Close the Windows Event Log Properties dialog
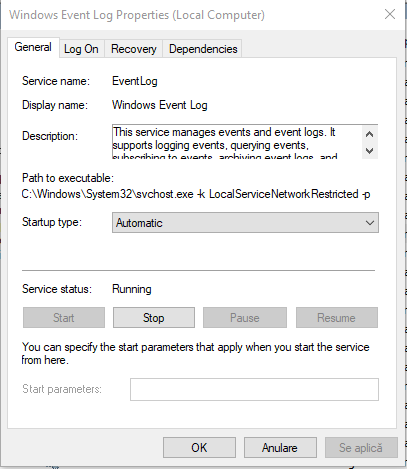 click(390, 14)
